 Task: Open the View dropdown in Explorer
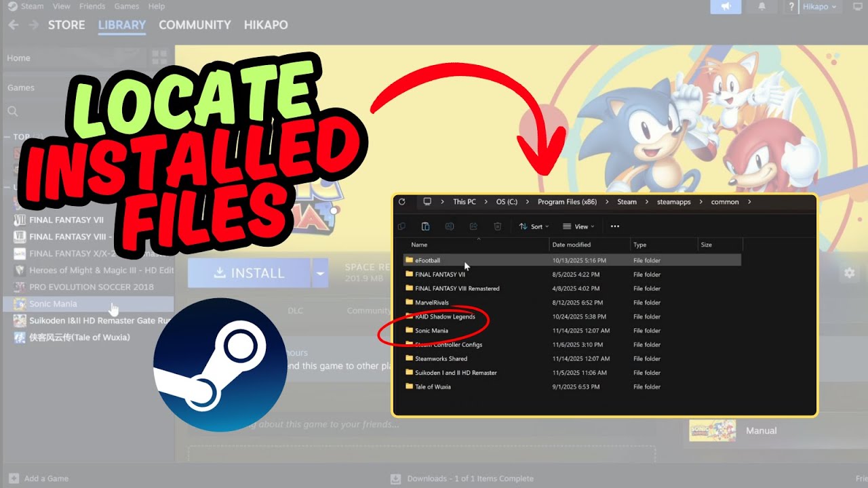[x=578, y=226]
